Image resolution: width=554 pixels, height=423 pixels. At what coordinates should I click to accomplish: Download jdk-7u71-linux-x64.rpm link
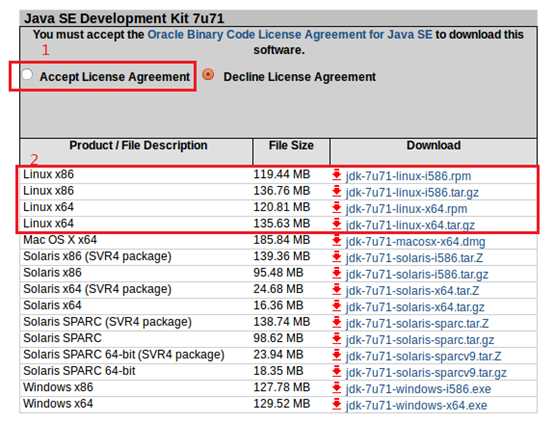[406, 209]
